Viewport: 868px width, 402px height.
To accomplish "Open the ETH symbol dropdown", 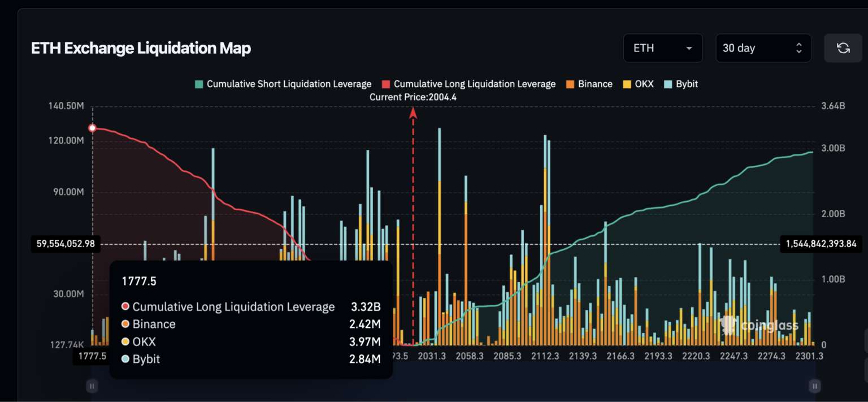I will [x=662, y=48].
